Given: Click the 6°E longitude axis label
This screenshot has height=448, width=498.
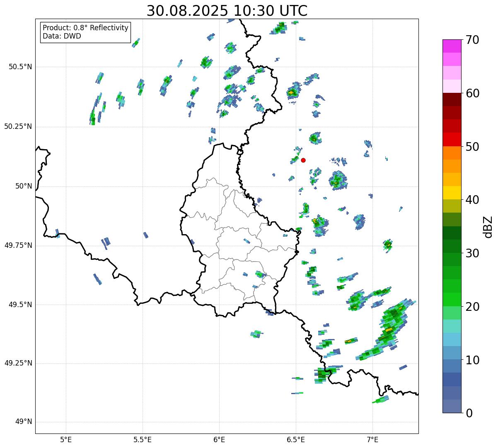Looking at the screenshot, I should coord(219,439).
